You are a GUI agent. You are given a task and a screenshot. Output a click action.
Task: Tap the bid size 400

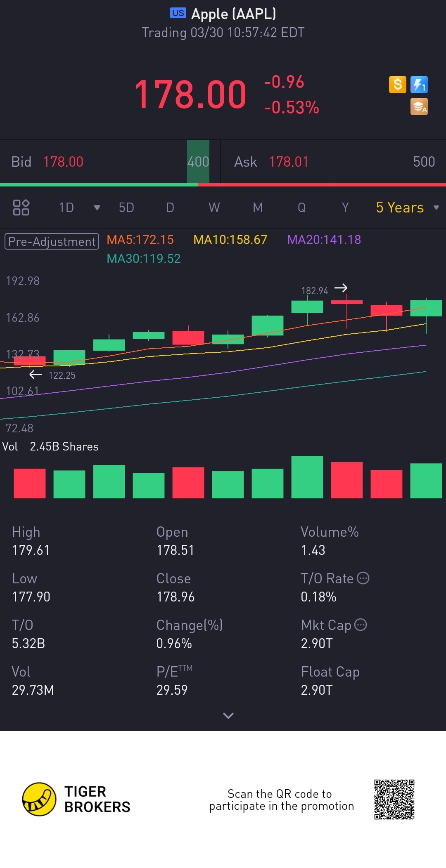(198, 162)
